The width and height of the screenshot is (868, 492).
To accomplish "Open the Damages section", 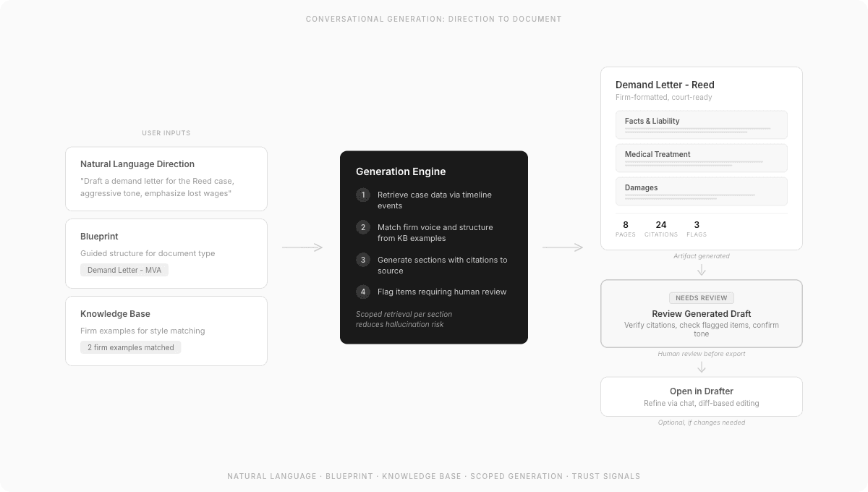I will pos(702,191).
